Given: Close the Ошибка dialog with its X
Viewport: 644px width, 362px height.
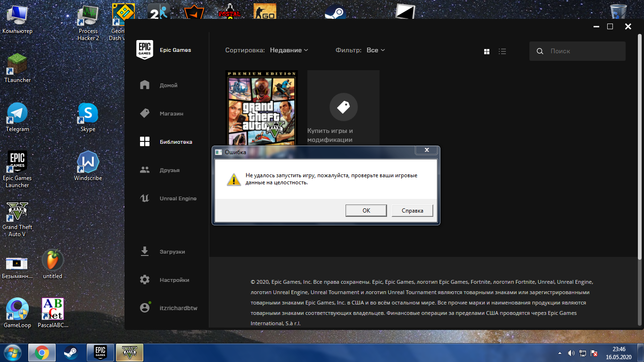Looking at the screenshot, I should tap(427, 150).
